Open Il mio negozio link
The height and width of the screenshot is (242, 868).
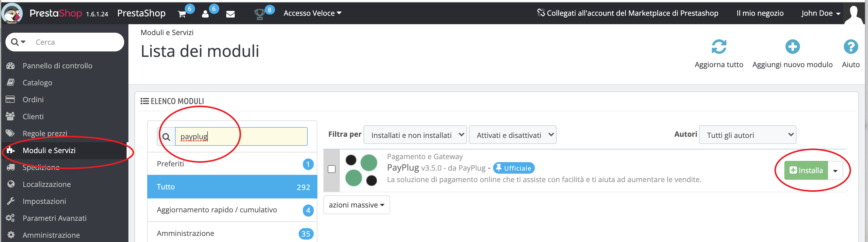[x=760, y=13]
